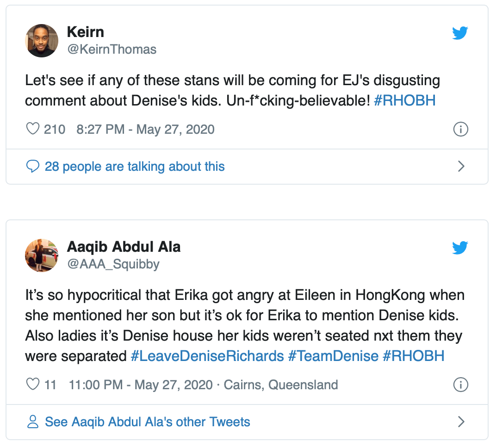Like Keirn's tweet with the heart icon
Image resolution: width=496 pixels, height=448 pixels.
32,129
